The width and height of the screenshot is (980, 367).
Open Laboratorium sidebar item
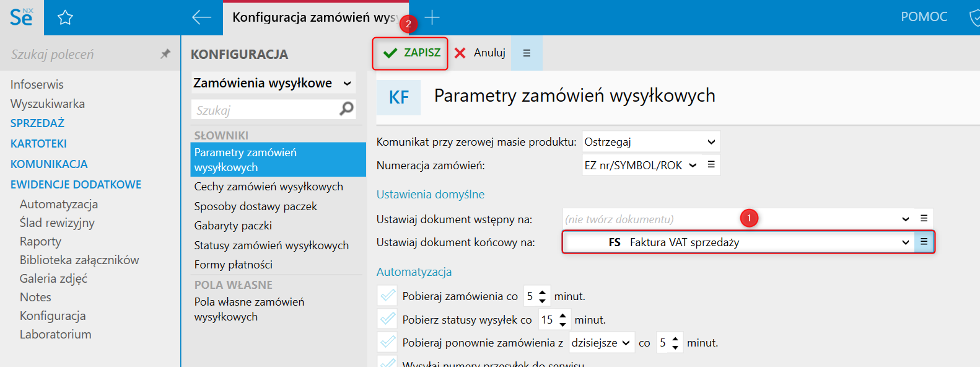(x=55, y=334)
